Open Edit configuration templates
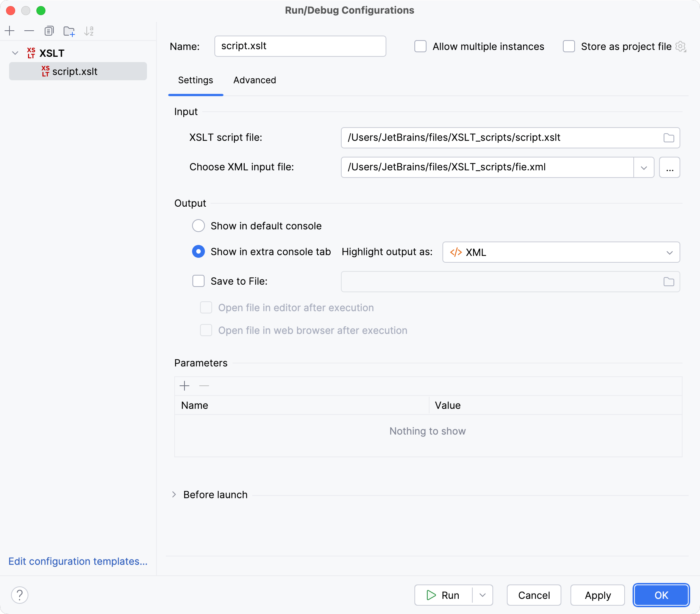 click(x=78, y=561)
